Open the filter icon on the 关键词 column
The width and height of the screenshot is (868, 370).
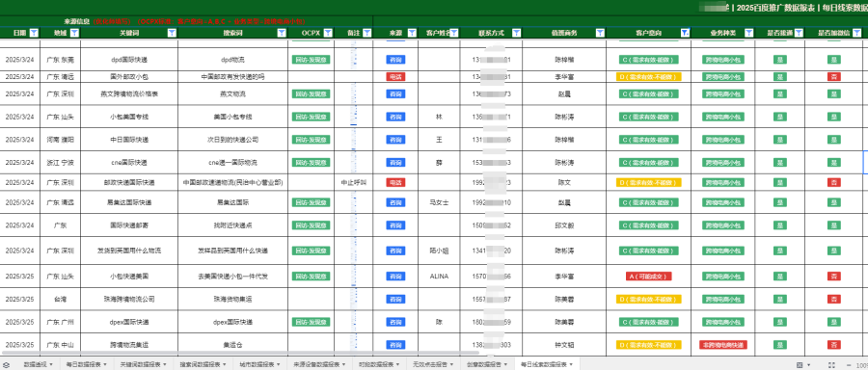pyautogui.click(x=172, y=33)
